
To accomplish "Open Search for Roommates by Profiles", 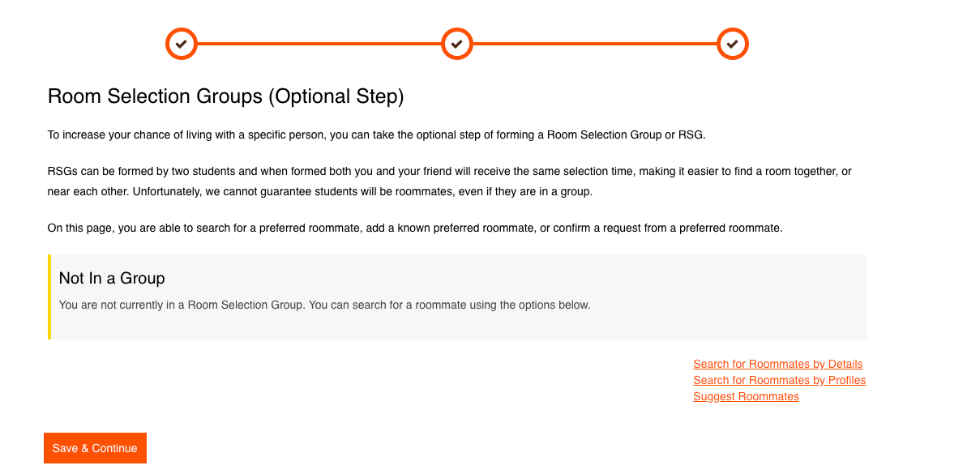I will click(779, 381).
